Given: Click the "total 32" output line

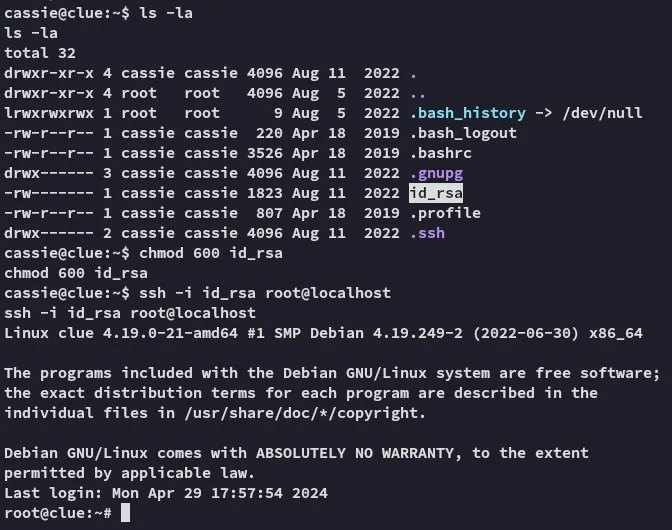Looking at the screenshot, I should pos(40,53).
